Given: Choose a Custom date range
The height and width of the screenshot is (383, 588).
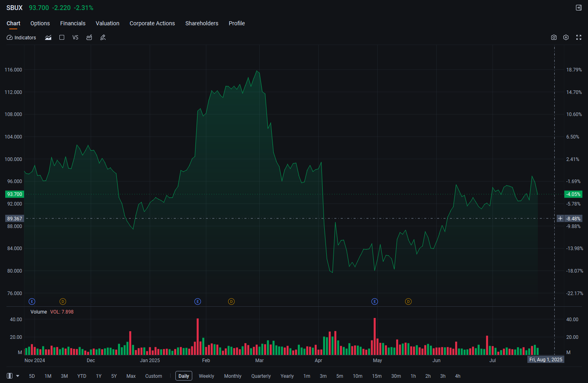Looking at the screenshot, I should tap(154, 376).
